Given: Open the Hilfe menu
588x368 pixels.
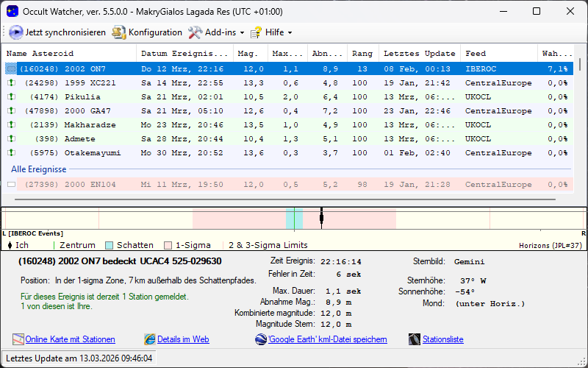Looking at the screenshot, I should (x=271, y=32).
